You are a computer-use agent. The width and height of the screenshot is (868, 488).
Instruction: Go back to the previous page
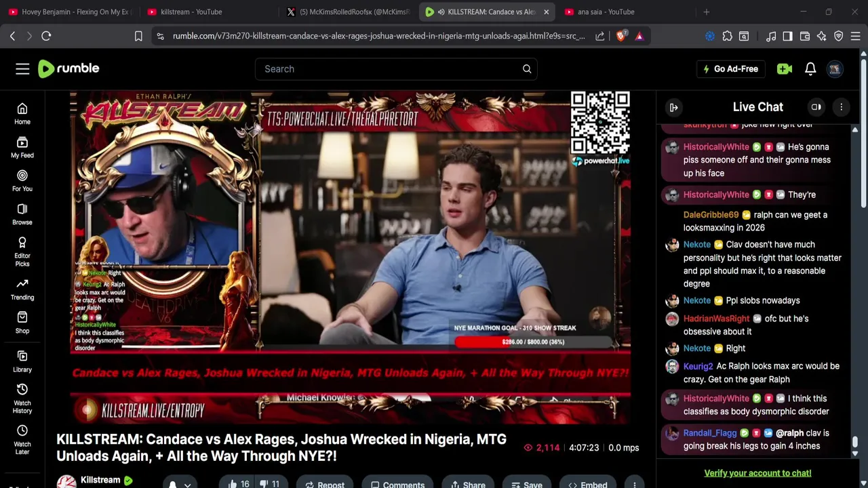tap(12, 36)
